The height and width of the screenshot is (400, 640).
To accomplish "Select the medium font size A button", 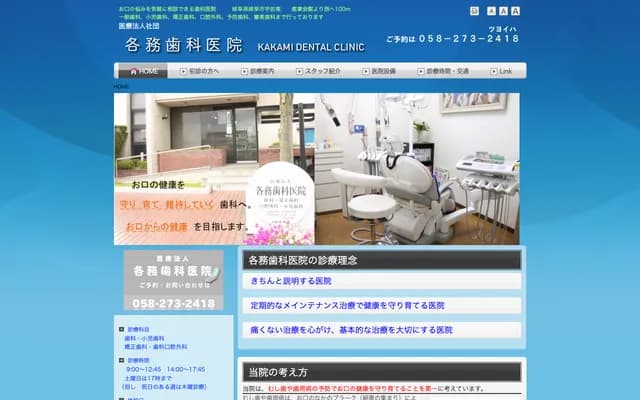I will pos(502,11).
